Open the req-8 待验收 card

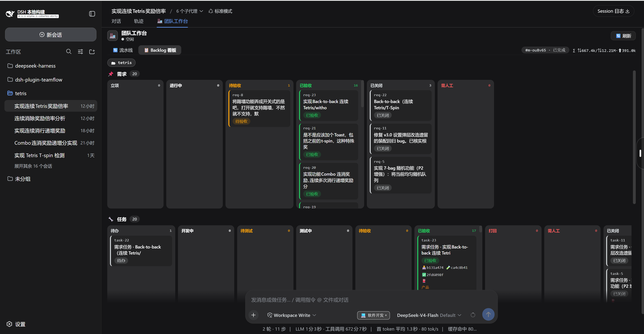(x=259, y=108)
